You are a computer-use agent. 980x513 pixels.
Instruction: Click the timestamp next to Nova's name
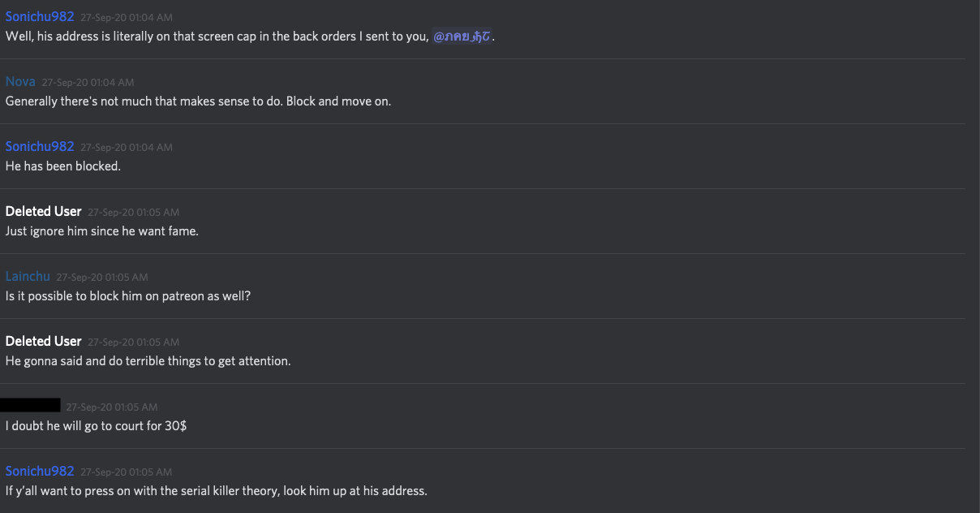point(88,82)
